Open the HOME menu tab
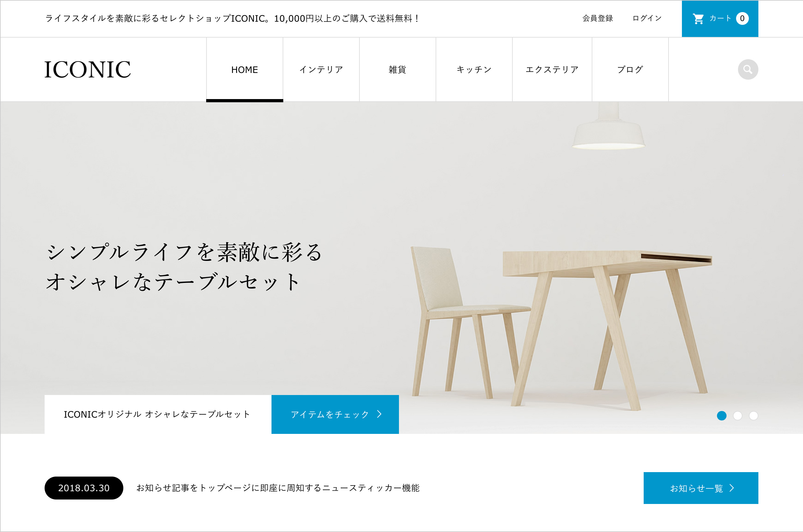 [x=245, y=69]
